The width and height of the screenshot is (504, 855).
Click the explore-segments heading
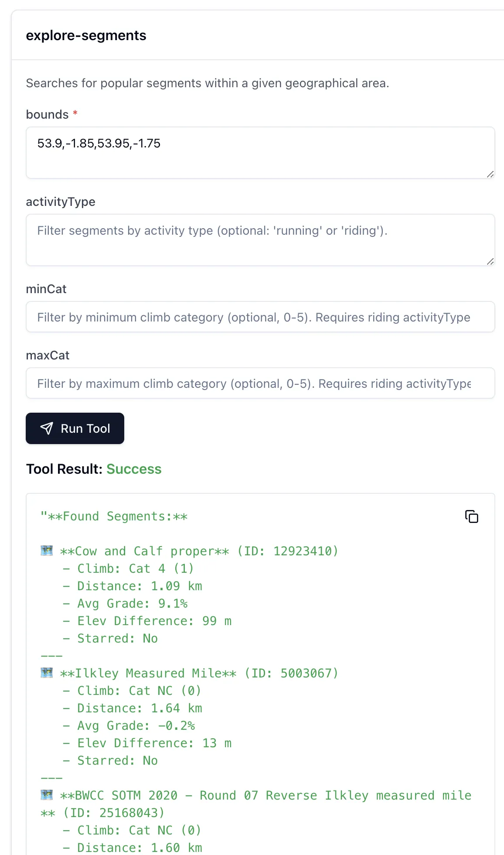coord(86,35)
